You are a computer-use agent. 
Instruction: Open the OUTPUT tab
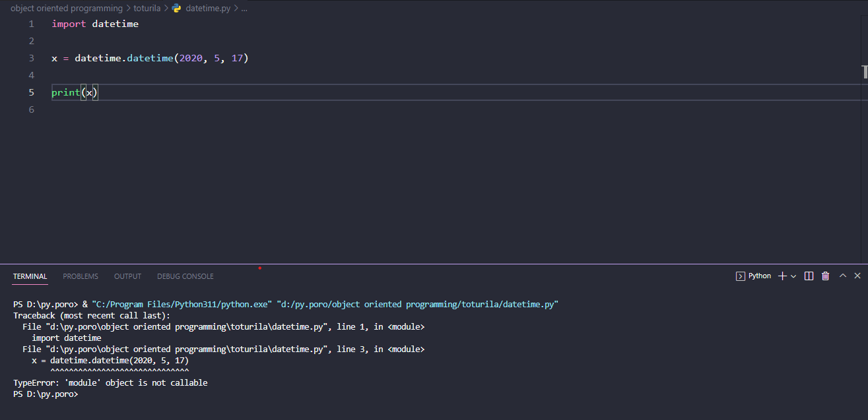coord(127,276)
